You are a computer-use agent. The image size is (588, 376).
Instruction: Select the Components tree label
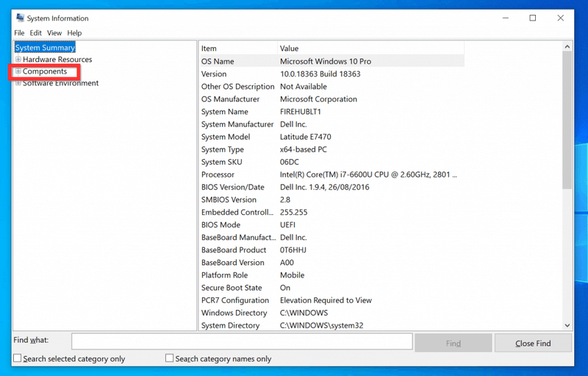point(45,71)
